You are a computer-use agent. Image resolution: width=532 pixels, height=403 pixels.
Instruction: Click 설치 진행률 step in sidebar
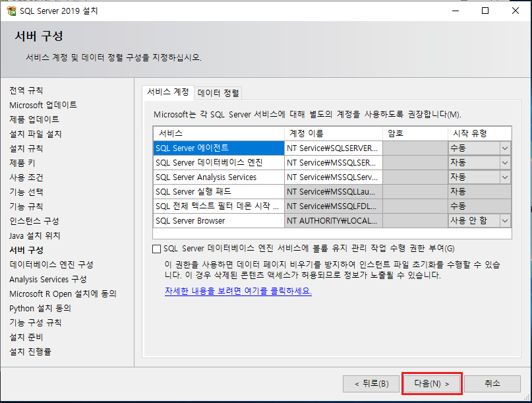[30, 352]
